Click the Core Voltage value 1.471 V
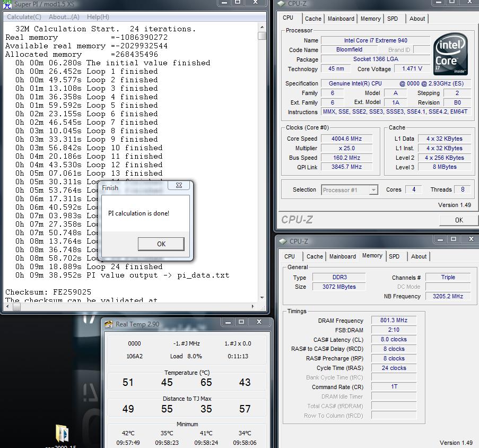 [x=412, y=69]
